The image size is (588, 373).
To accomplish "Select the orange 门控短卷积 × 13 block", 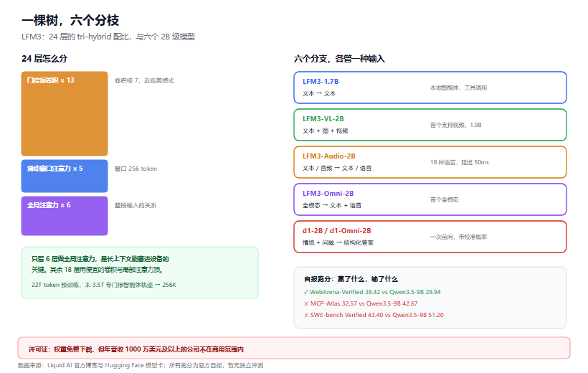I will tap(65, 113).
